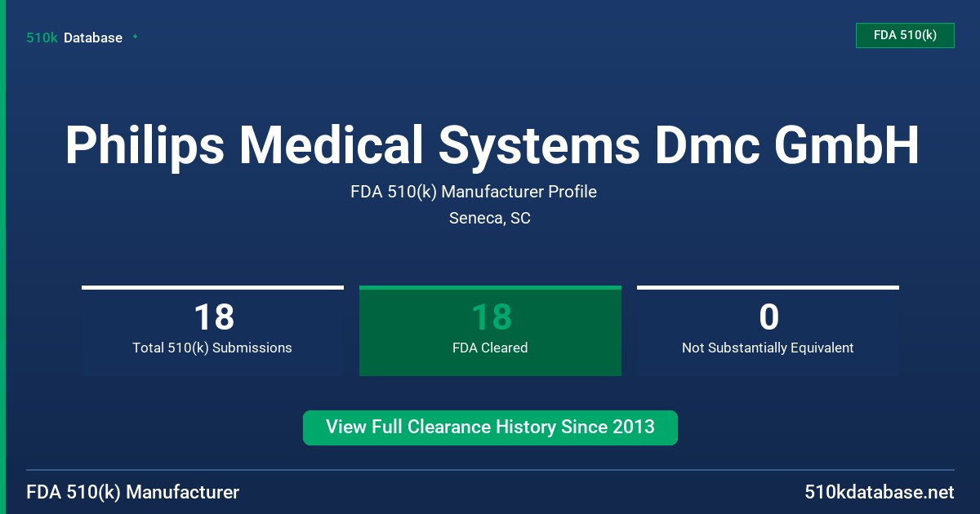Select the Philips Medical Systems Dmc GmbH heading
This screenshot has width=980, height=514.
(x=492, y=146)
